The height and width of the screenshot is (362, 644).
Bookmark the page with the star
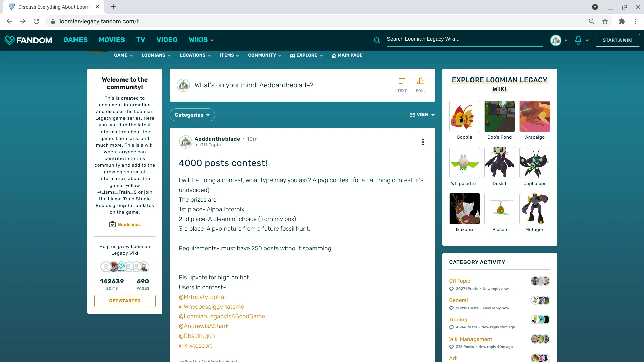[605, 21]
